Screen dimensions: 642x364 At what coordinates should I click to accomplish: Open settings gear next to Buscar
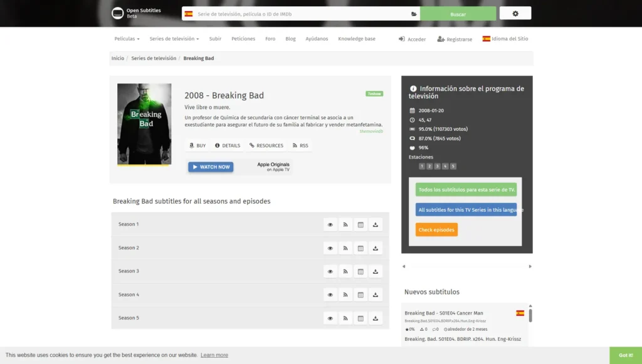pyautogui.click(x=515, y=14)
